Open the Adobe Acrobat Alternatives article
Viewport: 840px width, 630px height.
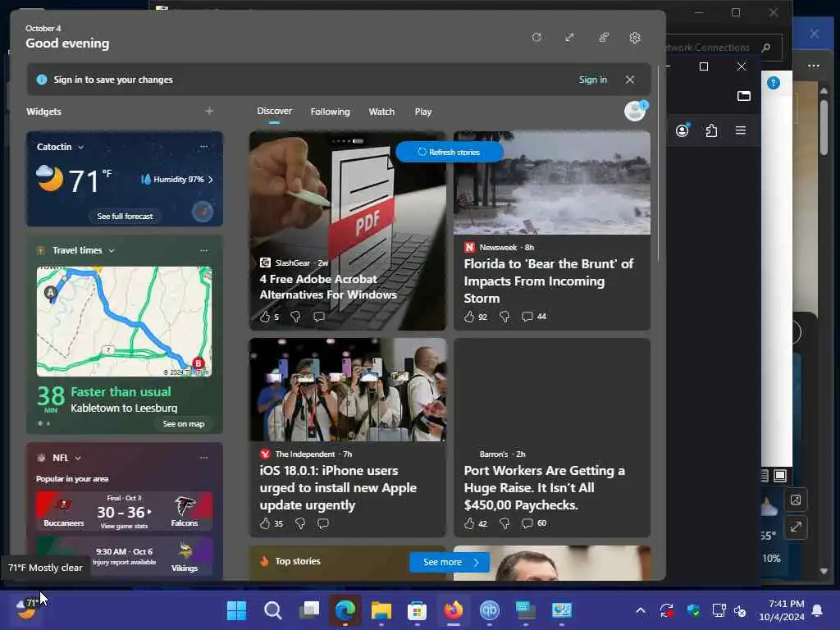[328, 286]
